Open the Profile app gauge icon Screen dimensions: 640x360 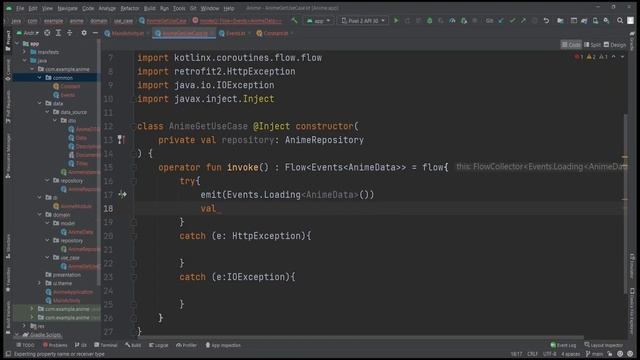(x=452, y=20)
